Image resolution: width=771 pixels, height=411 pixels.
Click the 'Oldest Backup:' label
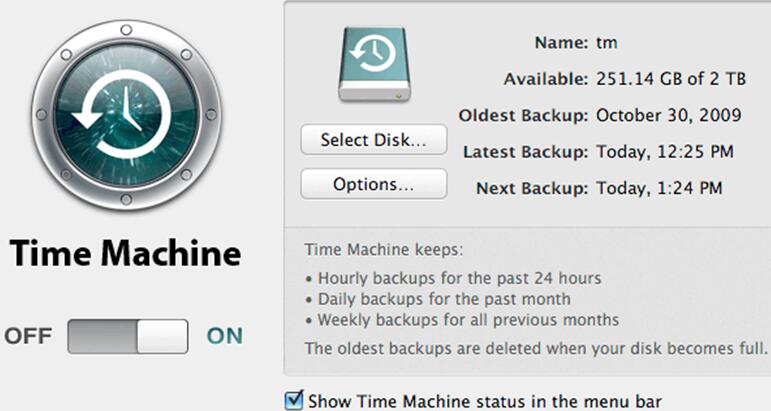point(523,116)
